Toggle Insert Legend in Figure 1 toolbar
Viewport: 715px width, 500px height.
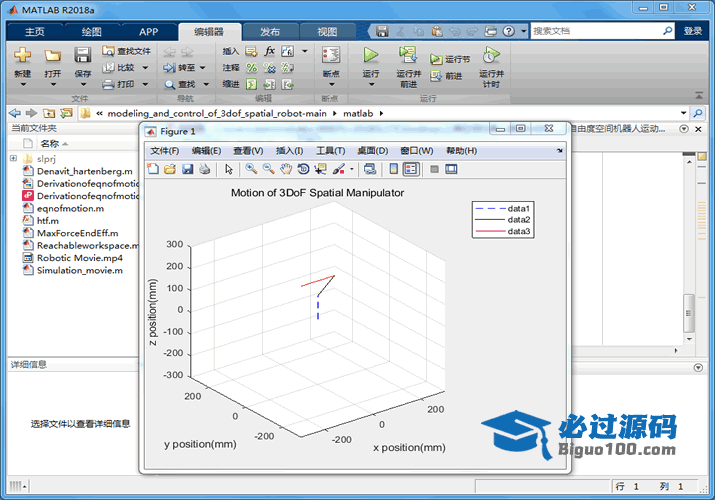(411, 169)
